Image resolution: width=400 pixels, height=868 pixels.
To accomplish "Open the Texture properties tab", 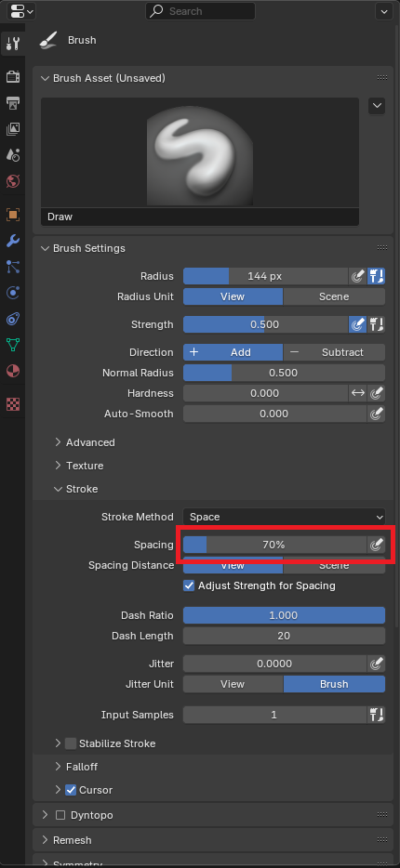I will pyautogui.click(x=13, y=404).
